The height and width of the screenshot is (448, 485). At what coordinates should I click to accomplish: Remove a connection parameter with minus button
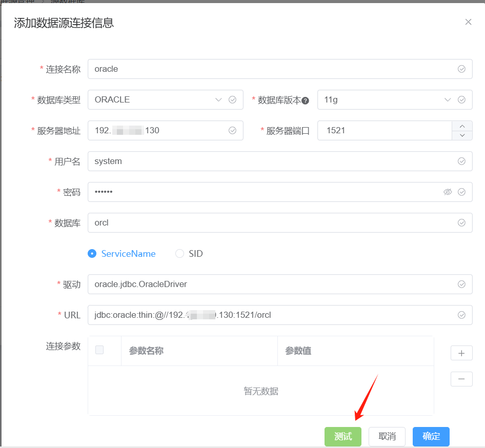click(461, 379)
